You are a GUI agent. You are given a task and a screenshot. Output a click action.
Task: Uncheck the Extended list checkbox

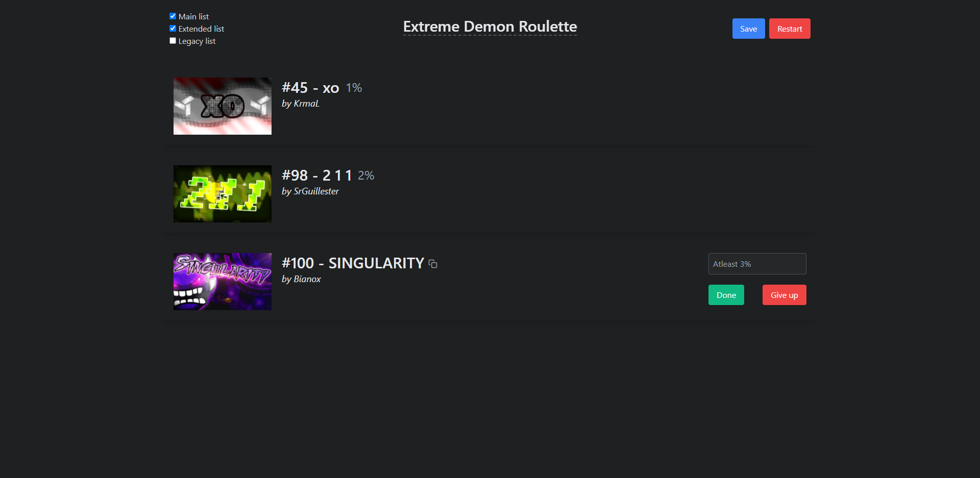173,29
